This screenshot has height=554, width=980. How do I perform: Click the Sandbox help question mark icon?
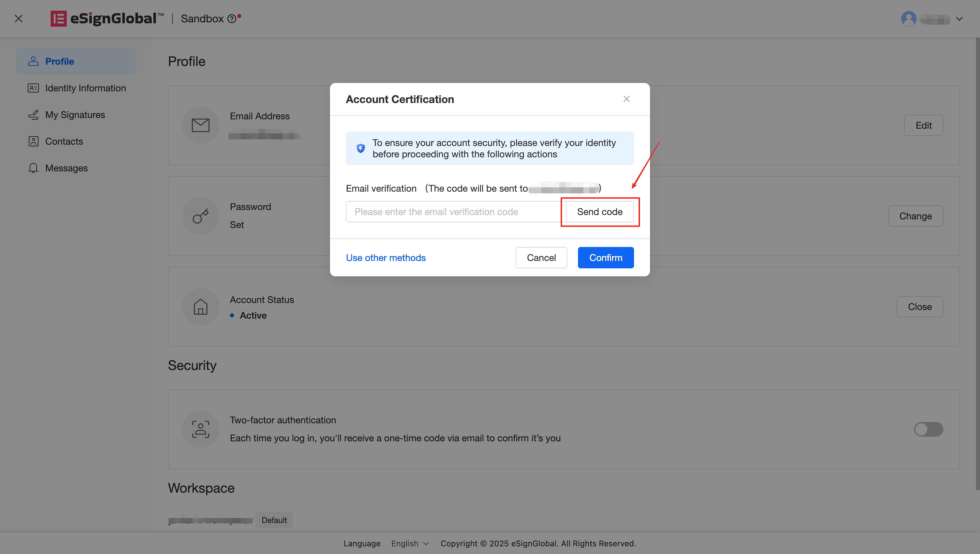231,19
